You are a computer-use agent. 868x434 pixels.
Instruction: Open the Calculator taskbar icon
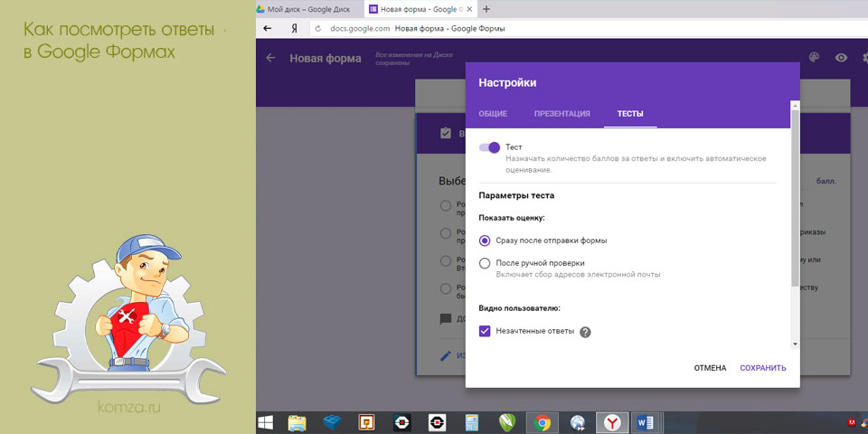pyautogui.click(x=472, y=423)
